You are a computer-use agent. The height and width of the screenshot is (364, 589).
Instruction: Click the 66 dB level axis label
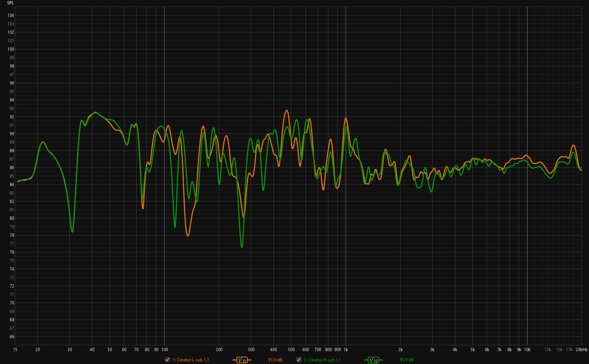click(12, 337)
